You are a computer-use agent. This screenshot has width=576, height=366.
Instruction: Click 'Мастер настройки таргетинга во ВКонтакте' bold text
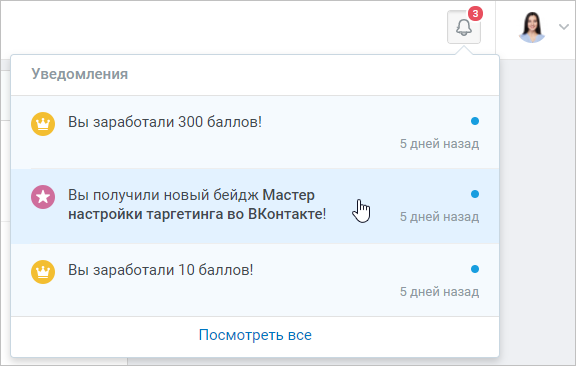point(197,205)
